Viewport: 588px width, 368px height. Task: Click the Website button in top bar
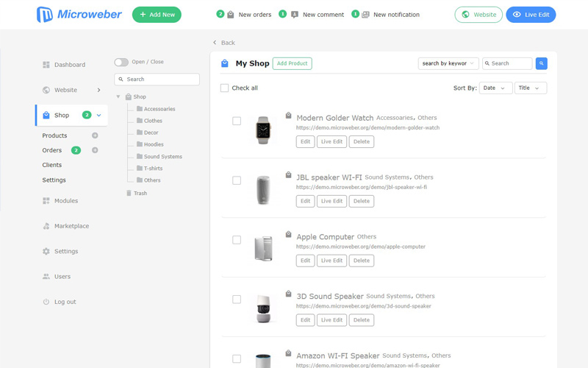(478, 15)
